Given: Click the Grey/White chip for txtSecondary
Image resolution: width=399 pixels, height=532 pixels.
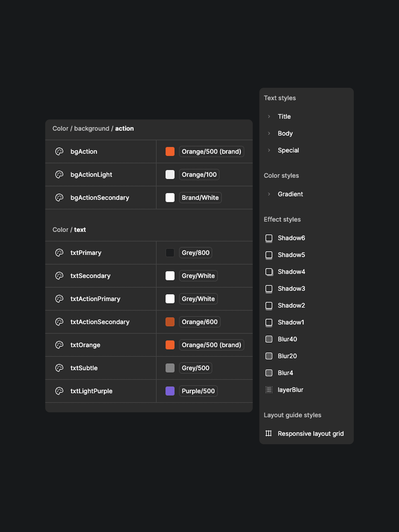Looking at the screenshot, I should pos(198,276).
